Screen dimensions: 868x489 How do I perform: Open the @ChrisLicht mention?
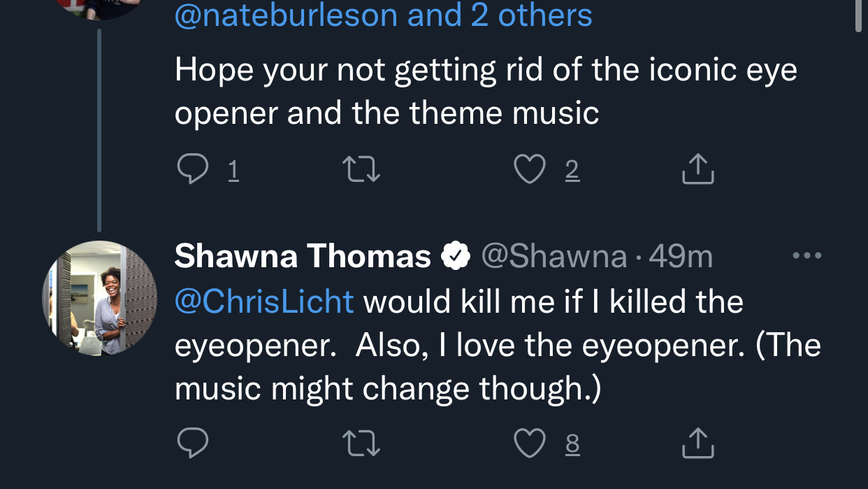click(264, 302)
